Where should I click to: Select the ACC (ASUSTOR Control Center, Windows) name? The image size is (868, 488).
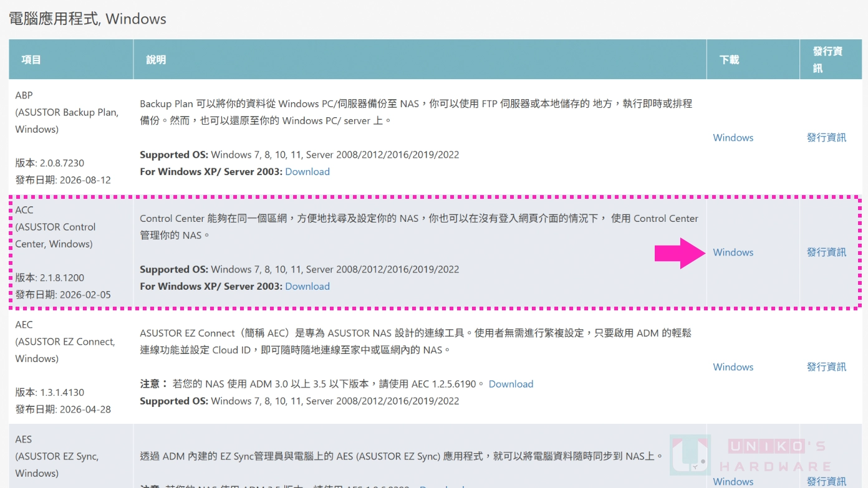pyautogui.click(x=55, y=227)
